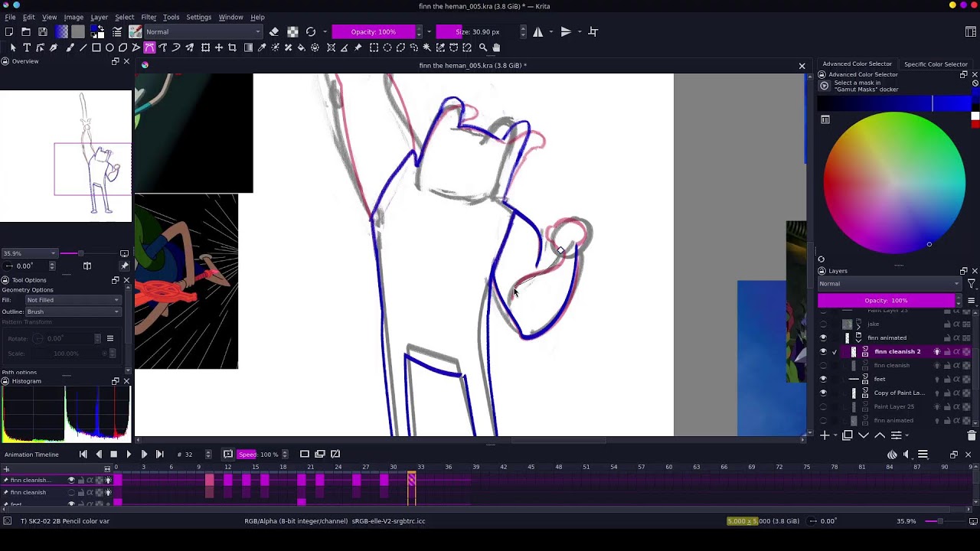
Task: Open the Settings menu
Action: pyautogui.click(x=198, y=17)
